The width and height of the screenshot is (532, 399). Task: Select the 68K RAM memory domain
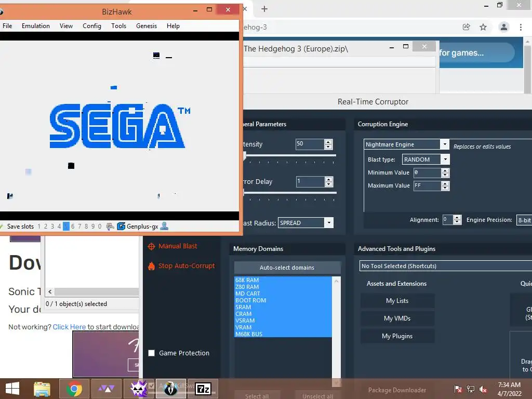(283, 280)
